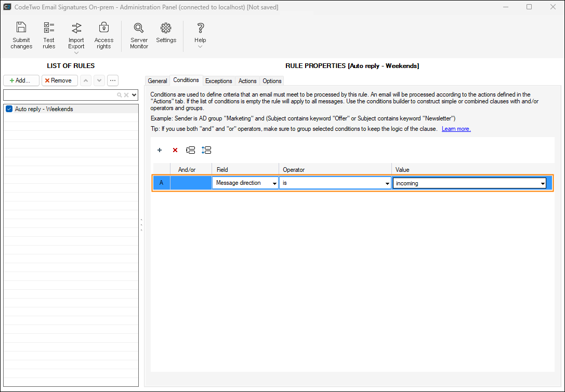565x392 pixels.
Task: Switch to the Actions tab
Action: (247, 81)
